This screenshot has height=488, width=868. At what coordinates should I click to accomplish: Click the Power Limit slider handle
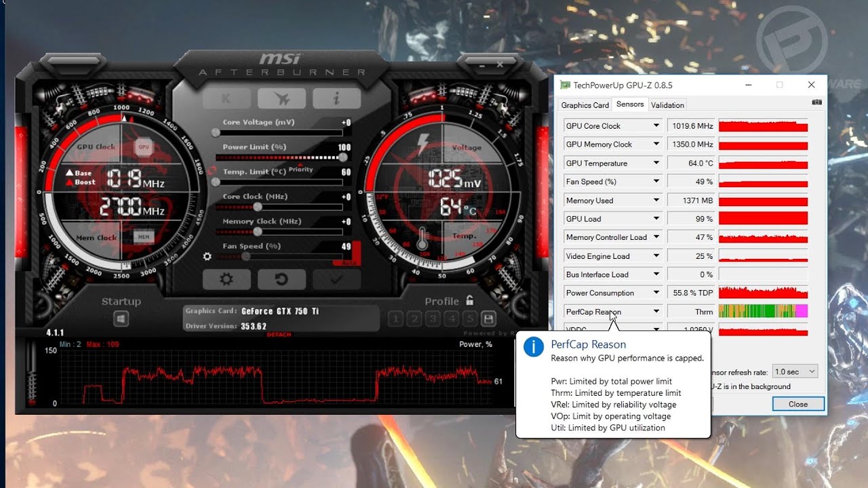[343, 157]
